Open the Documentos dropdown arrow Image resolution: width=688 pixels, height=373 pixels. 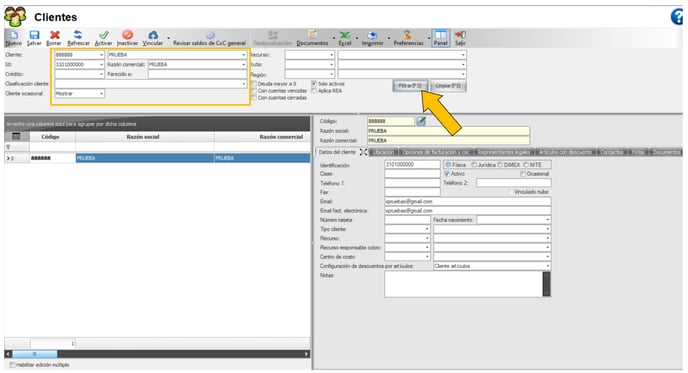(x=333, y=39)
